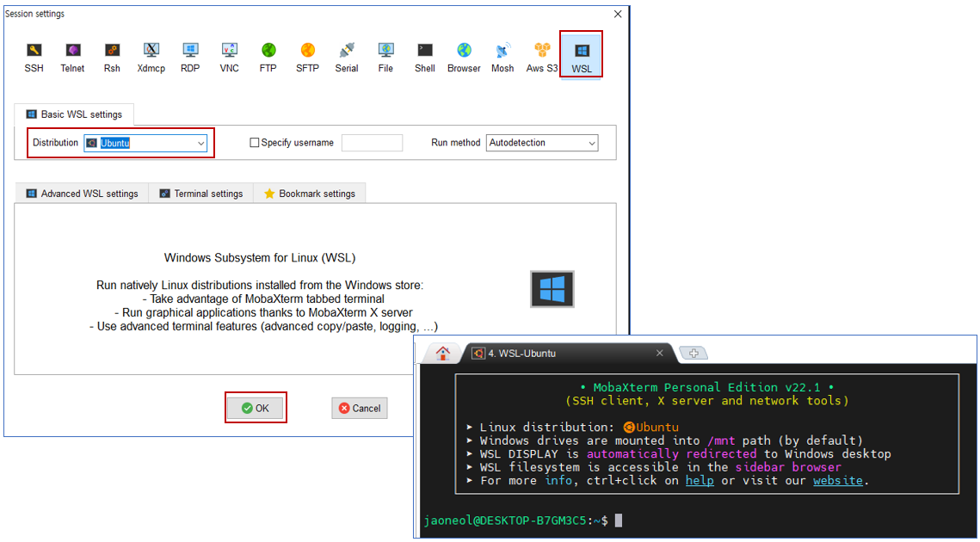The width and height of the screenshot is (980, 542).
Task: Click the 'automatically redirected' text in terminal
Action: pyautogui.click(x=671, y=454)
